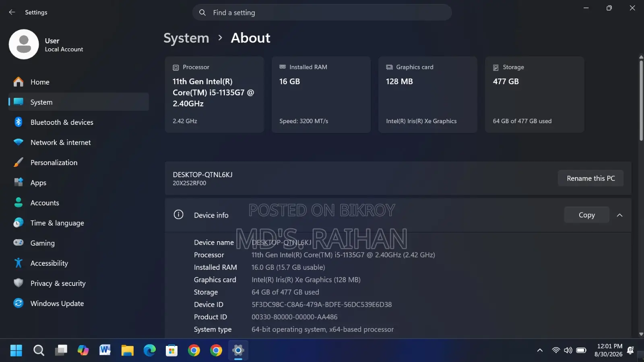
Task: Click the Accessibility figure icon in sidebar
Action: coord(19,263)
